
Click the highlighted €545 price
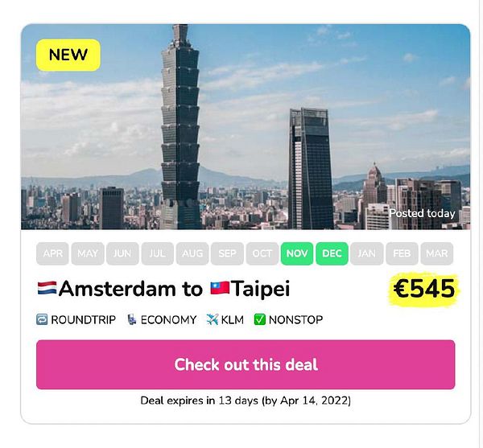pos(423,288)
